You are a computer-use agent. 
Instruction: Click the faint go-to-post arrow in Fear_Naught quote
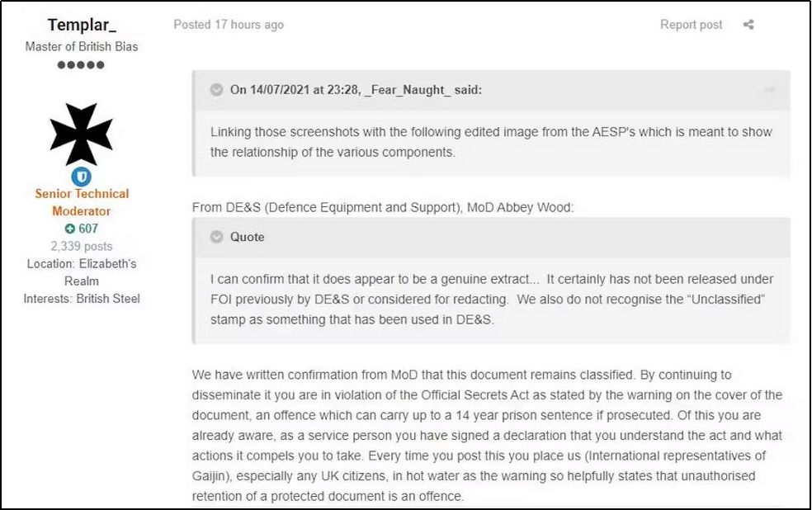pyautogui.click(x=769, y=90)
